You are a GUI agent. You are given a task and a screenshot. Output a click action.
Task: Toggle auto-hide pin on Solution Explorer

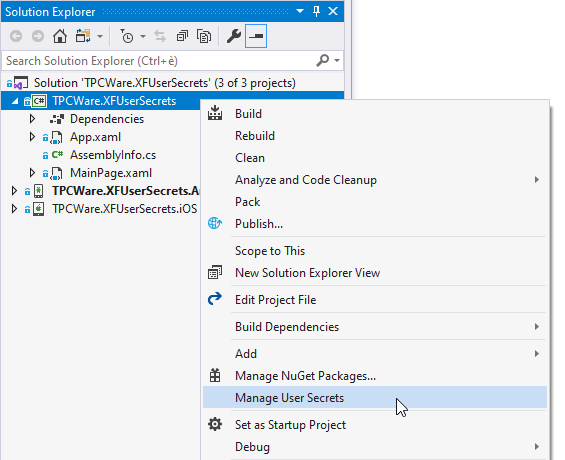tap(316, 12)
